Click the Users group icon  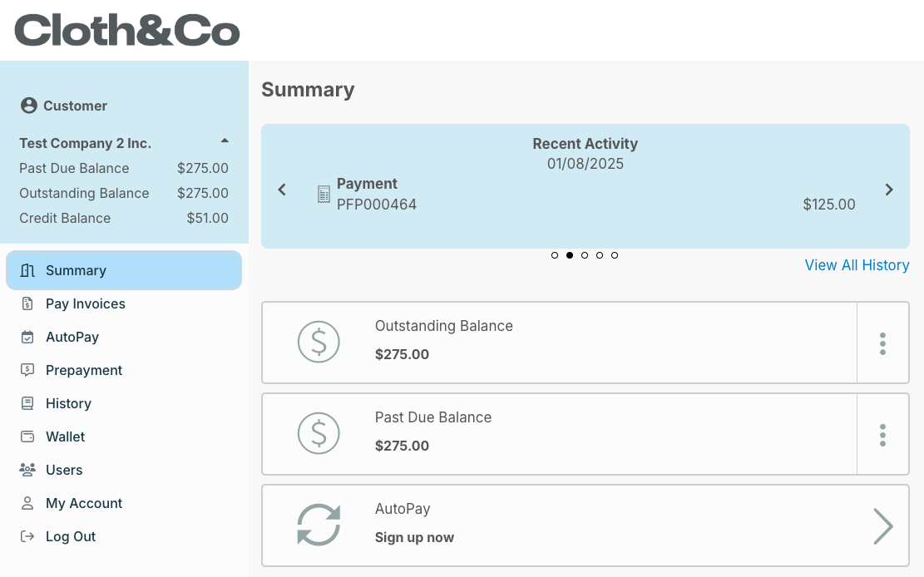coord(27,470)
